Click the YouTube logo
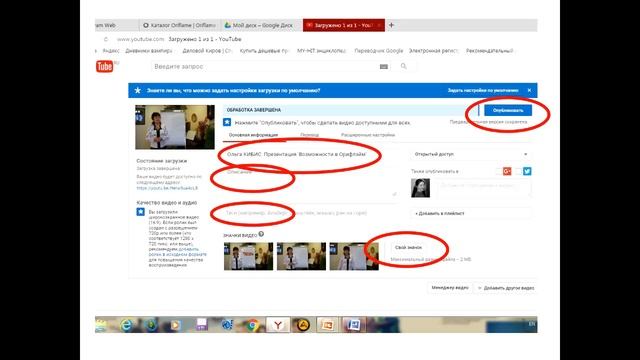The height and width of the screenshot is (360, 640). [x=105, y=66]
